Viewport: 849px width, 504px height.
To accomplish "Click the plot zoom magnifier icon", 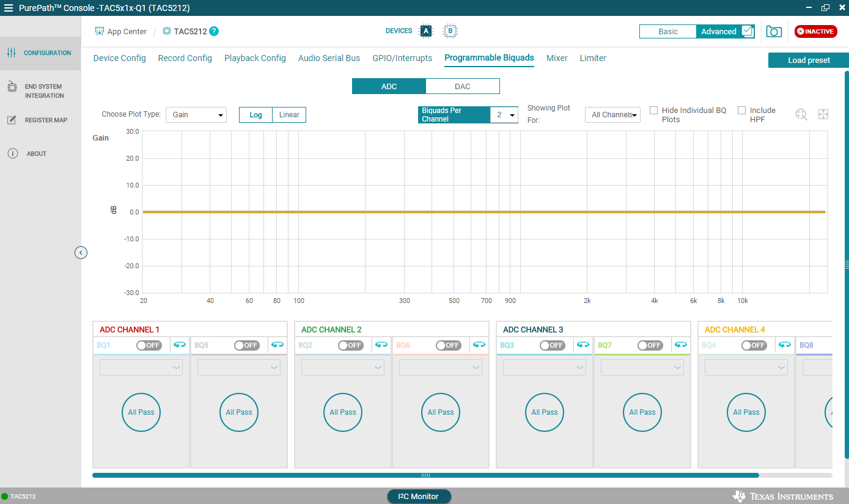I will pyautogui.click(x=801, y=114).
